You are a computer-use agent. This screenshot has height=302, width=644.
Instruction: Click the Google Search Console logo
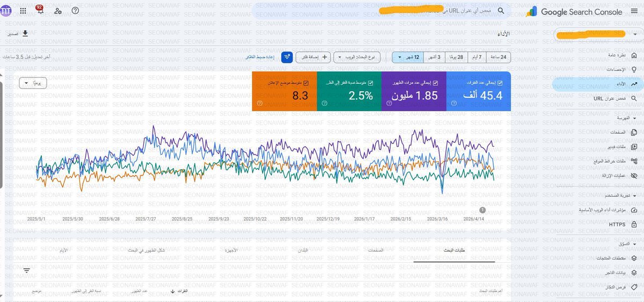tap(574, 11)
